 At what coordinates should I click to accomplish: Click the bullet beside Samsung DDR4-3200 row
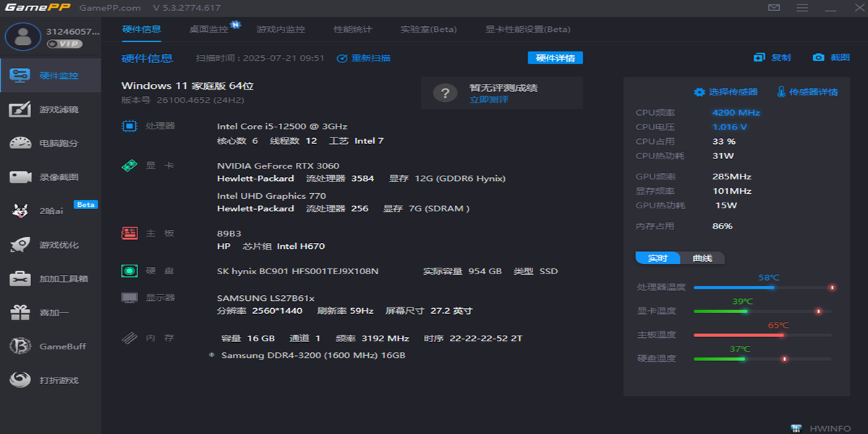coord(211,355)
